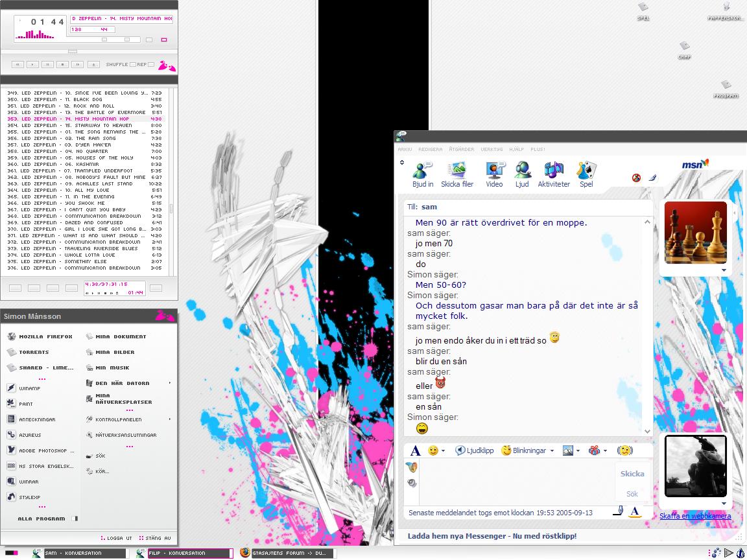Image resolution: width=747 pixels, height=560 pixels.
Task: Expand the Blinkningar winks dropdown
Action: point(552,451)
